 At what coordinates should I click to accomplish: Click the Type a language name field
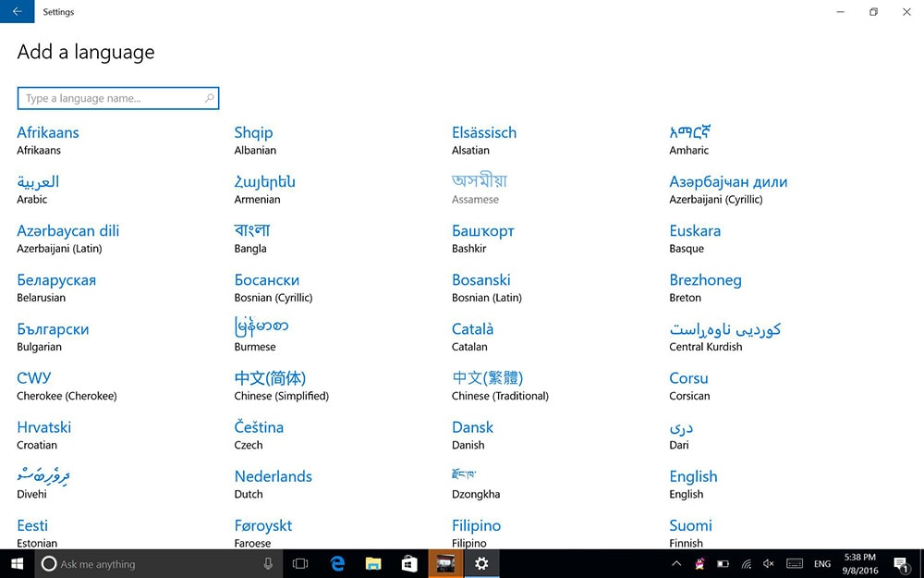111,98
